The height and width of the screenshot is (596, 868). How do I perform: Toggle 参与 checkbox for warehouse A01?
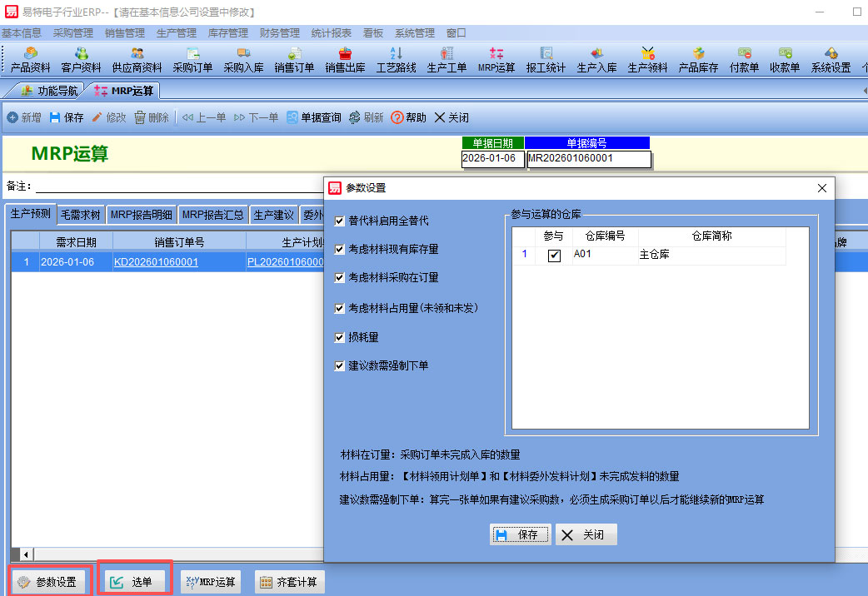tap(554, 256)
